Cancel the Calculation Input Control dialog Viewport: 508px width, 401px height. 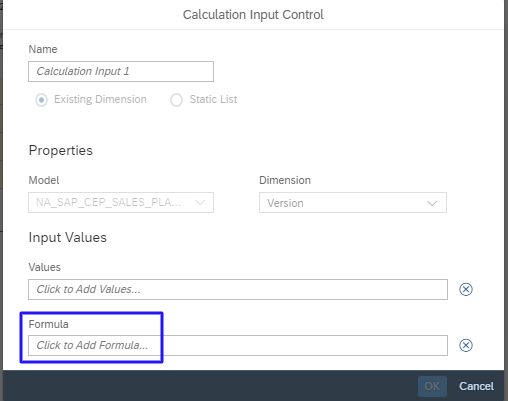pyautogui.click(x=476, y=386)
